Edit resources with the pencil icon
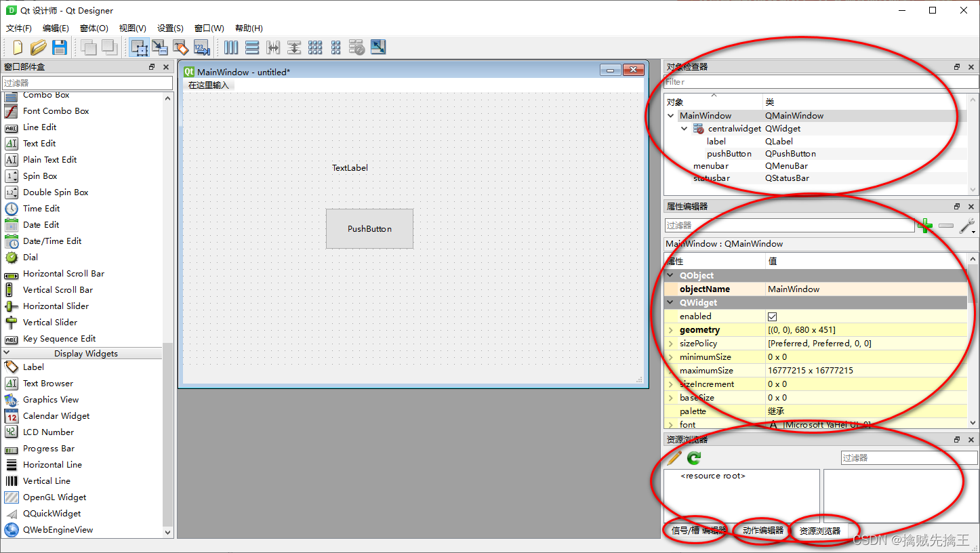Viewport: 980px width, 553px height. click(674, 458)
